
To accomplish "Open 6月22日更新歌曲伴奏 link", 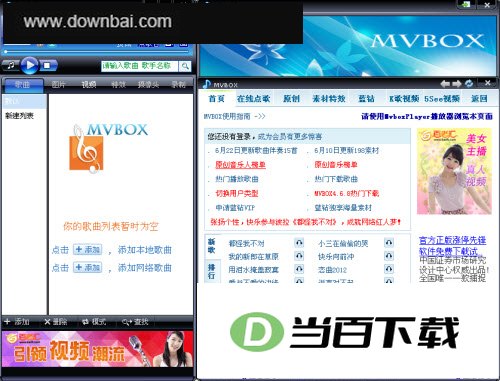I will pos(256,151).
